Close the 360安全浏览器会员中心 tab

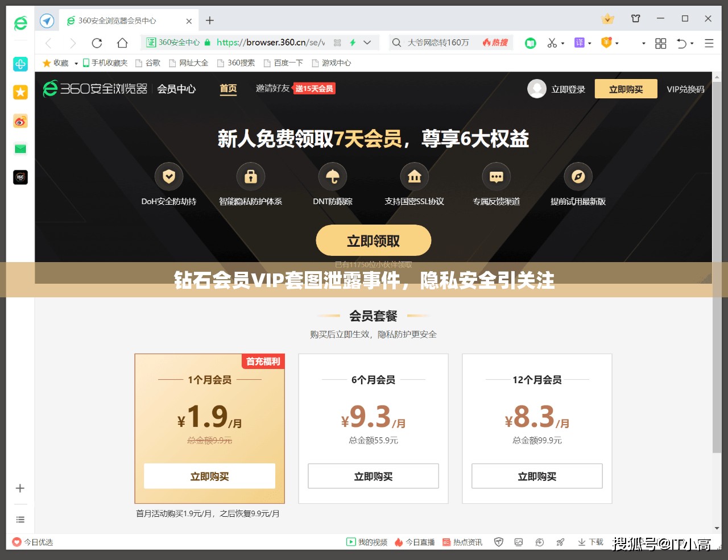point(189,21)
